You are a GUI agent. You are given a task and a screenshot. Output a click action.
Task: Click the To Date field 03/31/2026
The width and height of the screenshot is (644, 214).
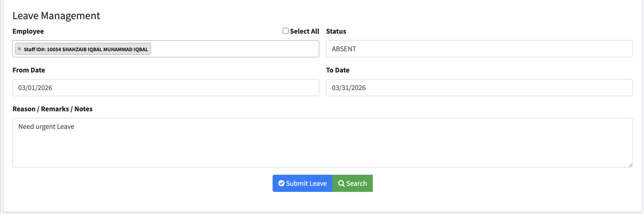(479, 88)
